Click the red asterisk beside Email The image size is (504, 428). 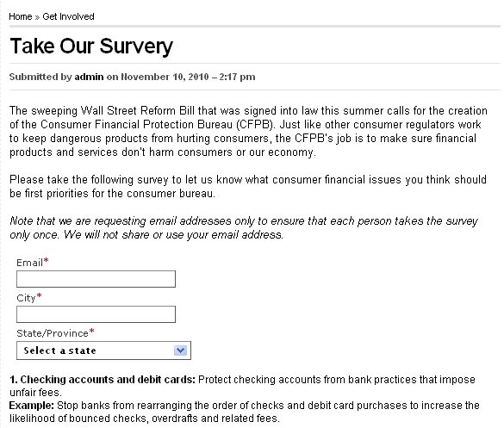[47, 260]
